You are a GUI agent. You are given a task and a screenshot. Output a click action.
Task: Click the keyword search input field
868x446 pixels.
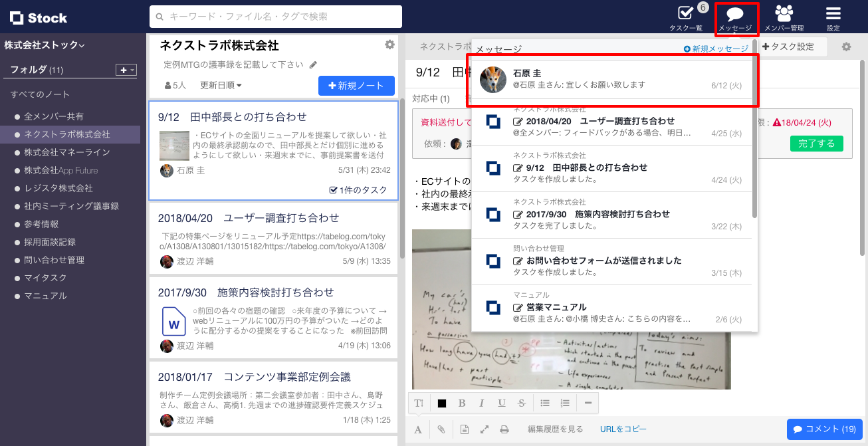(278, 17)
